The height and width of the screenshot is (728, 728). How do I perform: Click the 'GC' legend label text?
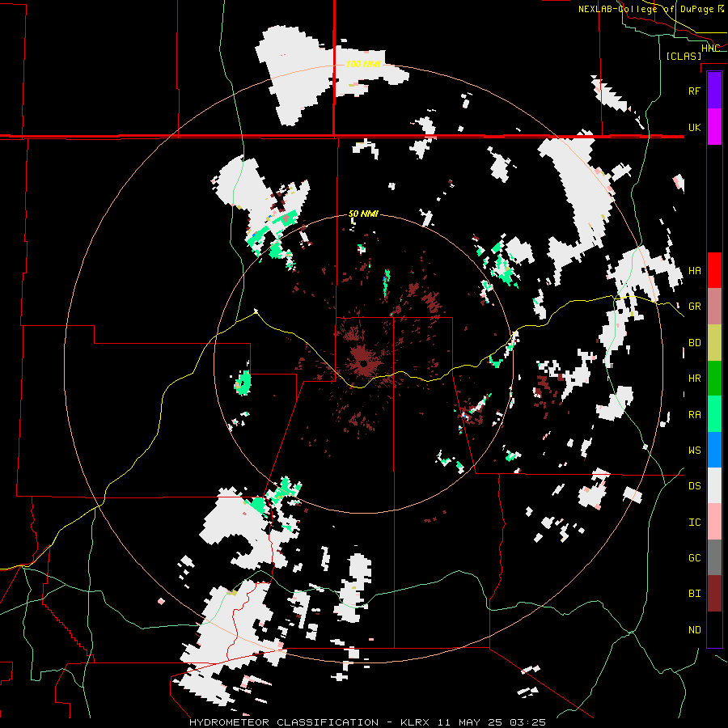[x=694, y=558]
